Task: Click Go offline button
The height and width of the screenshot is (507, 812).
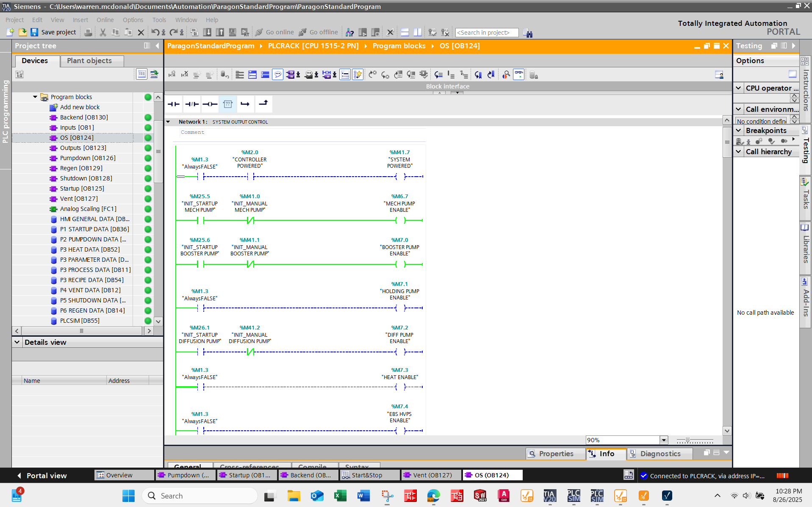Action: click(318, 32)
